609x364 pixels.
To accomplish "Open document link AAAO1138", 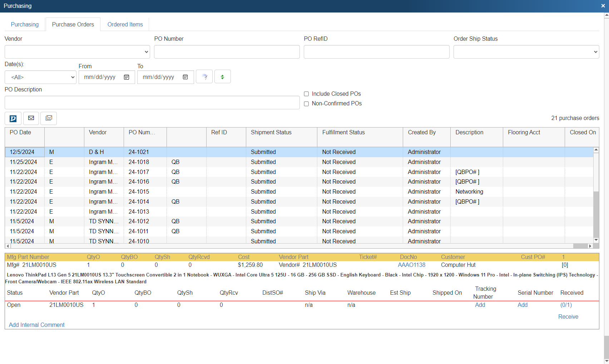I will pyautogui.click(x=411, y=265).
